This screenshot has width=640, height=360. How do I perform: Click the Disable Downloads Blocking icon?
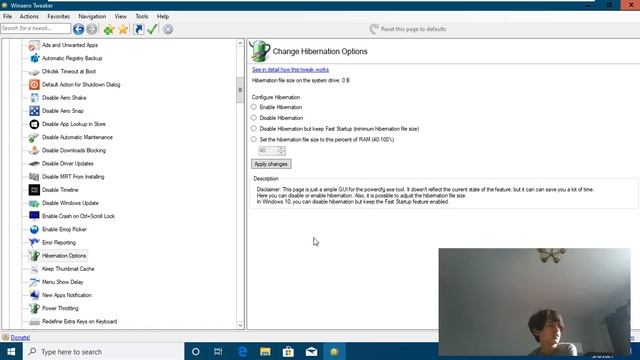34,151
